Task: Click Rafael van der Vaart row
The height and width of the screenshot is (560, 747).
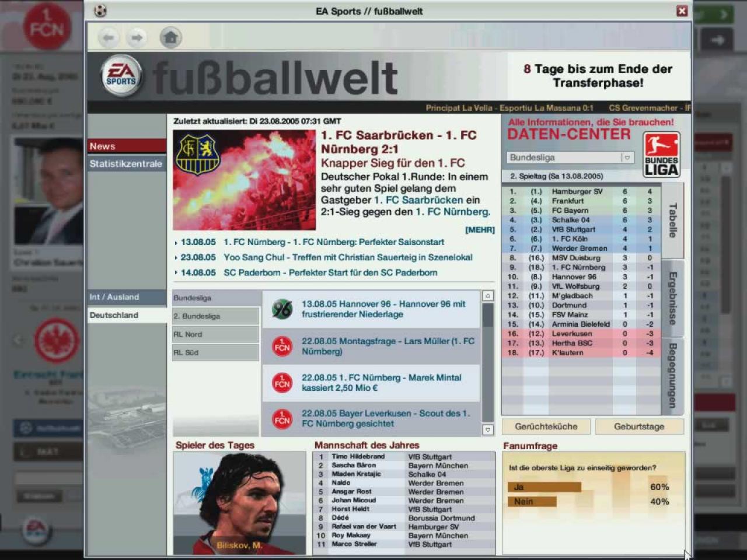Action: (404, 527)
